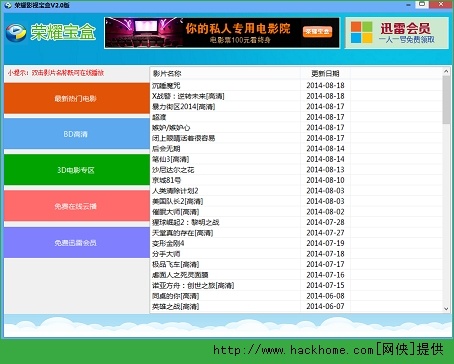This screenshot has height=364, width=454.
Task: Pick the 同桌的你[高清] row
Action: (x=297, y=296)
